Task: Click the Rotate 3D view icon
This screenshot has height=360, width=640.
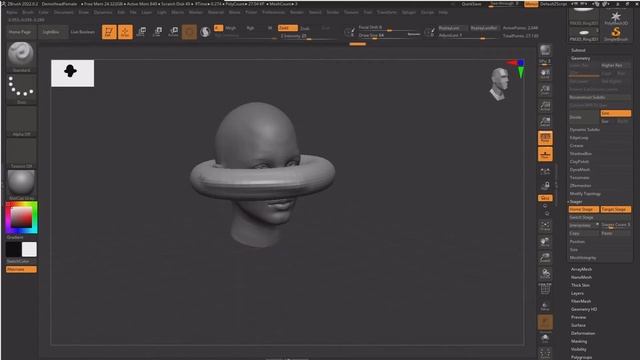Action: pyautogui.click(x=545, y=274)
